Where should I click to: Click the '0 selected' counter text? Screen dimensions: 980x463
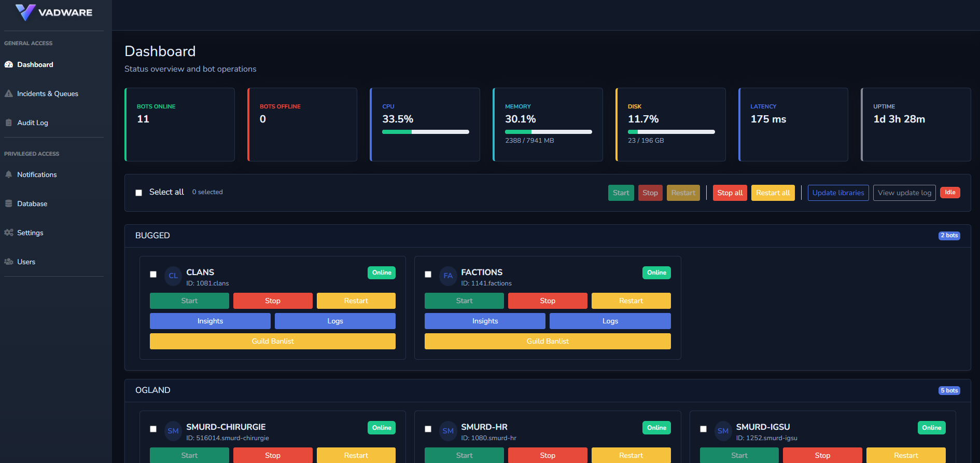click(x=207, y=192)
